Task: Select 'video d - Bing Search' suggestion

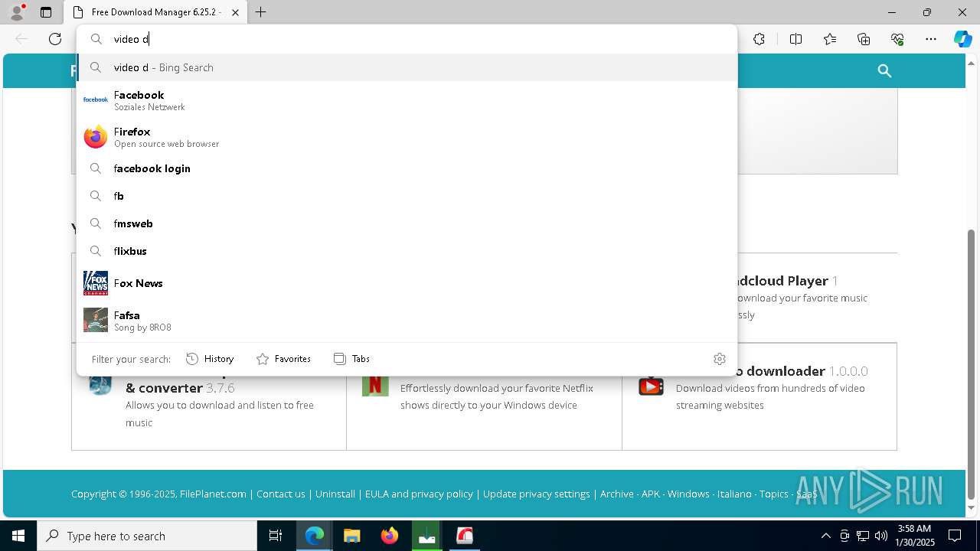Action: (x=407, y=67)
